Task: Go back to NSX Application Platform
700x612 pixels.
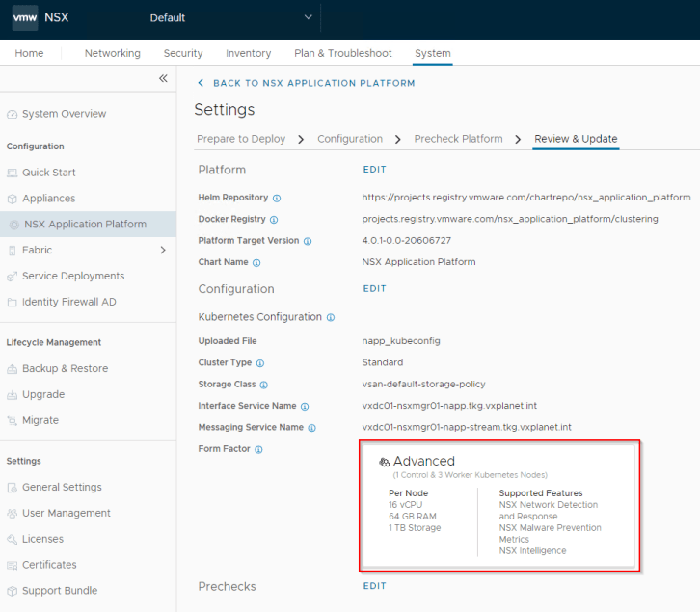Action: (x=307, y=83)
